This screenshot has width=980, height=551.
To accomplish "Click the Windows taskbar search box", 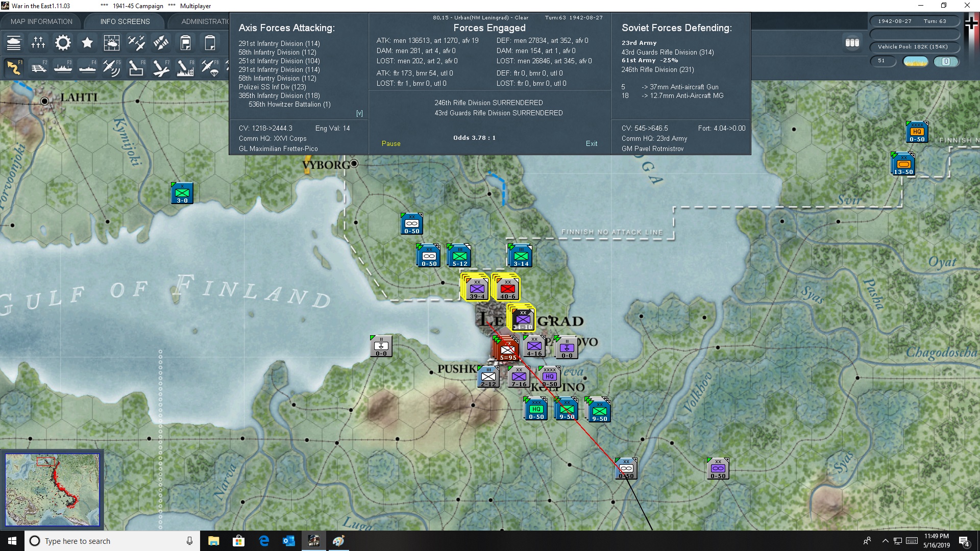I will [112, 541].
